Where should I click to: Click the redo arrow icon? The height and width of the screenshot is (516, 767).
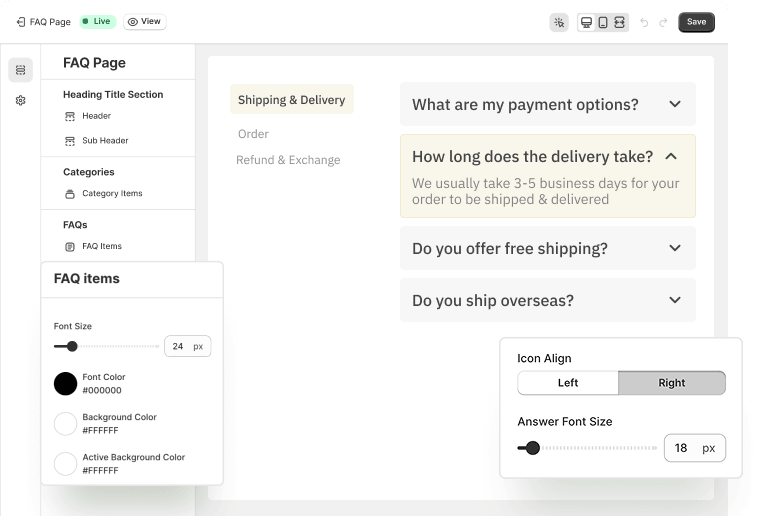coord(664,22)
